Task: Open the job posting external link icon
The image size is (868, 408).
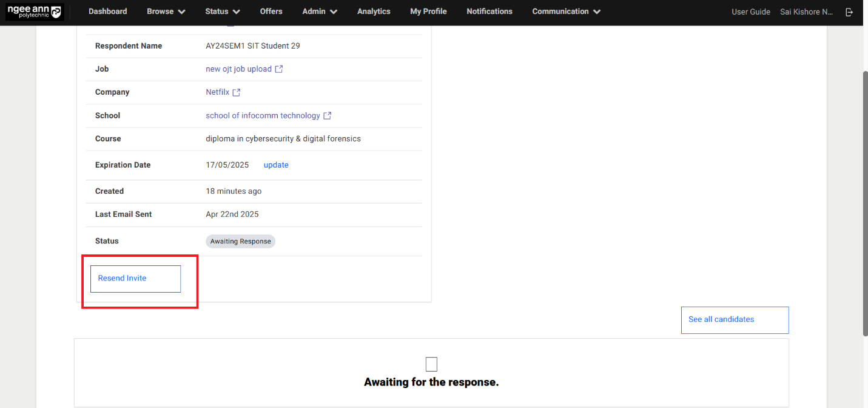Action: (278, 69)
